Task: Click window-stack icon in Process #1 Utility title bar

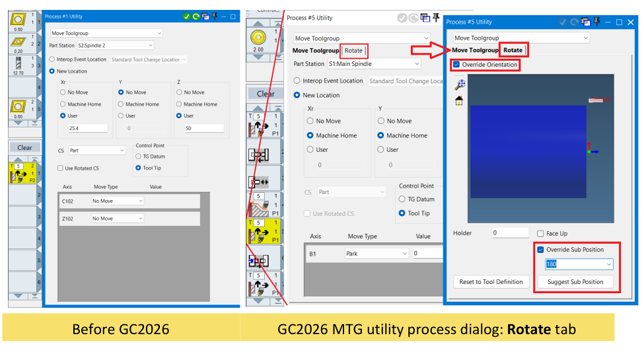Action: pos(205,17)
